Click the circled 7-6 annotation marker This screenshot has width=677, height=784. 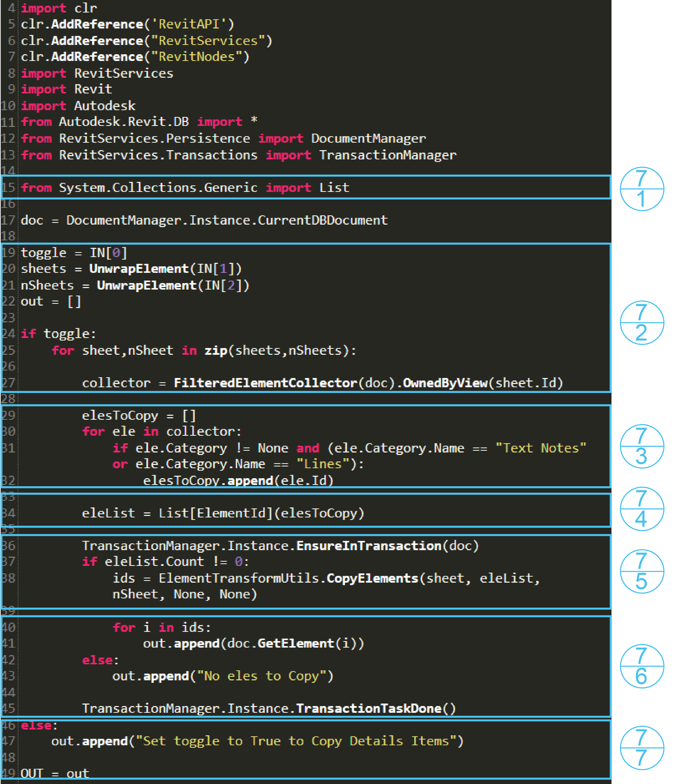tap(642, 666)
